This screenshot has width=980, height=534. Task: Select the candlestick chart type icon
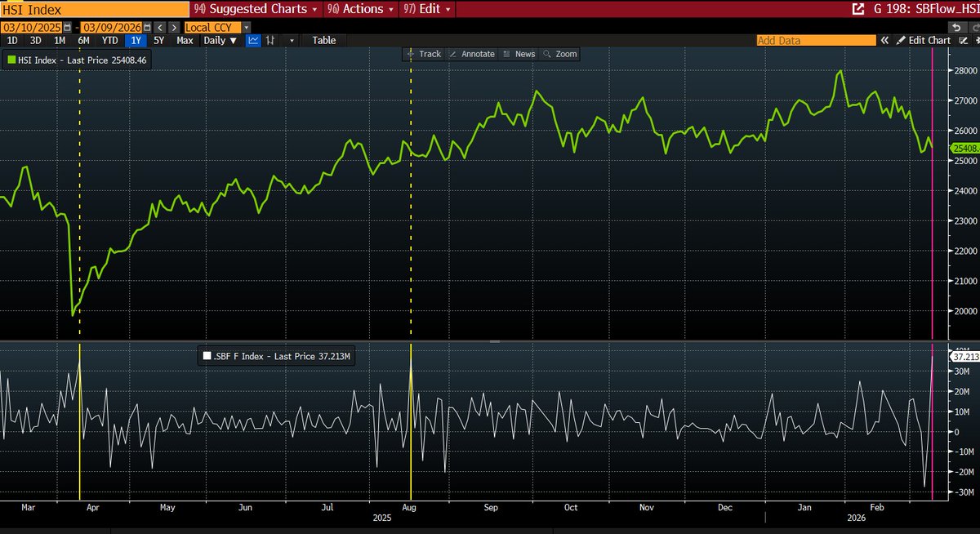click(x=269, y=40)
